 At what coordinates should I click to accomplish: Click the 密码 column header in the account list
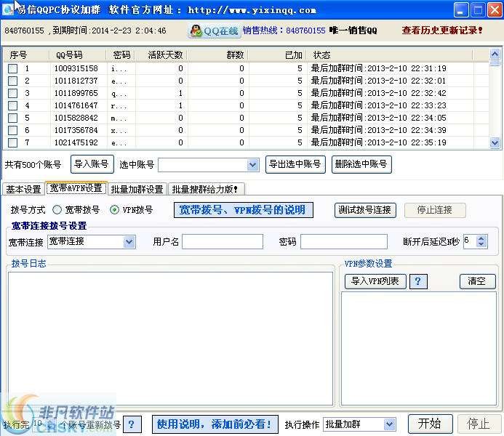click(x=122, y=55)
